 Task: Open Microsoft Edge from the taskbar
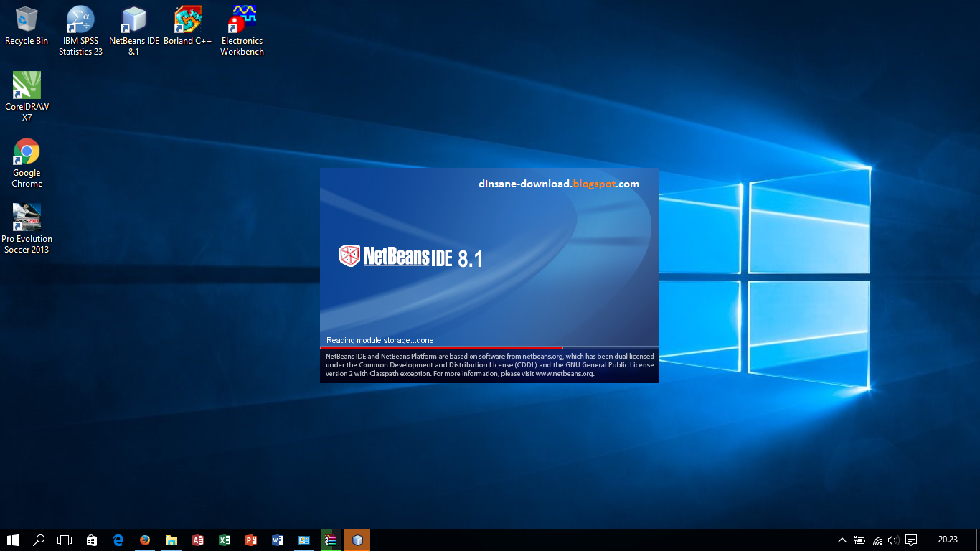118,540
